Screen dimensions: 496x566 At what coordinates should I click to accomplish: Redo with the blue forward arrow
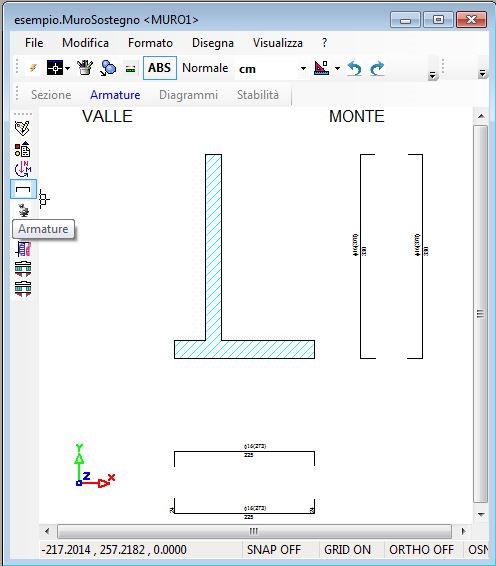click(377, 68)
